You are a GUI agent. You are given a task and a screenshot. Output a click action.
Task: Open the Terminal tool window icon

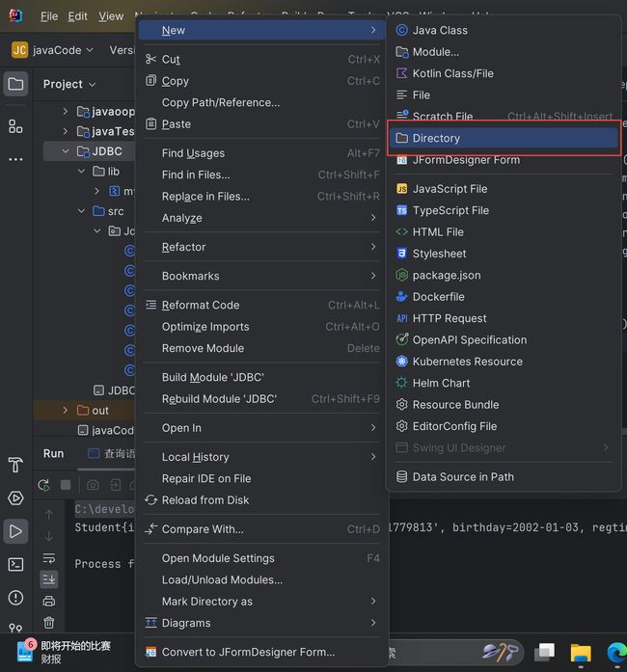click(x=15, y=564)
